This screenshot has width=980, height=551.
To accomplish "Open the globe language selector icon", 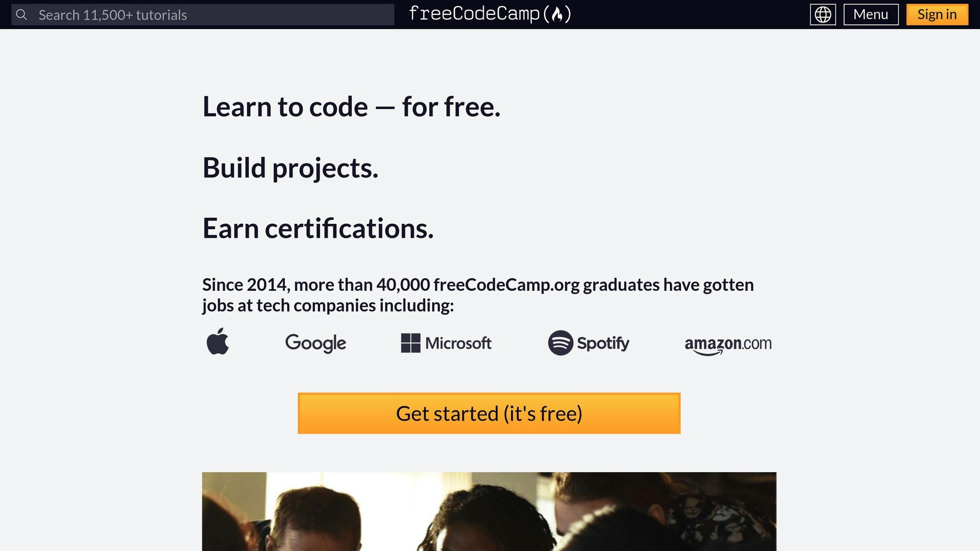I will click(823, 14).
